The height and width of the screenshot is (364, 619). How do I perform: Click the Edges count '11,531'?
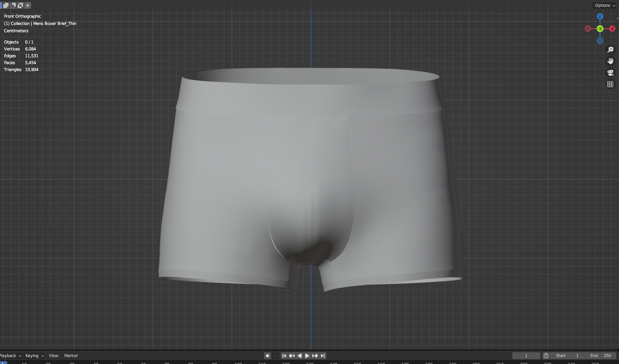coord(31,56)
